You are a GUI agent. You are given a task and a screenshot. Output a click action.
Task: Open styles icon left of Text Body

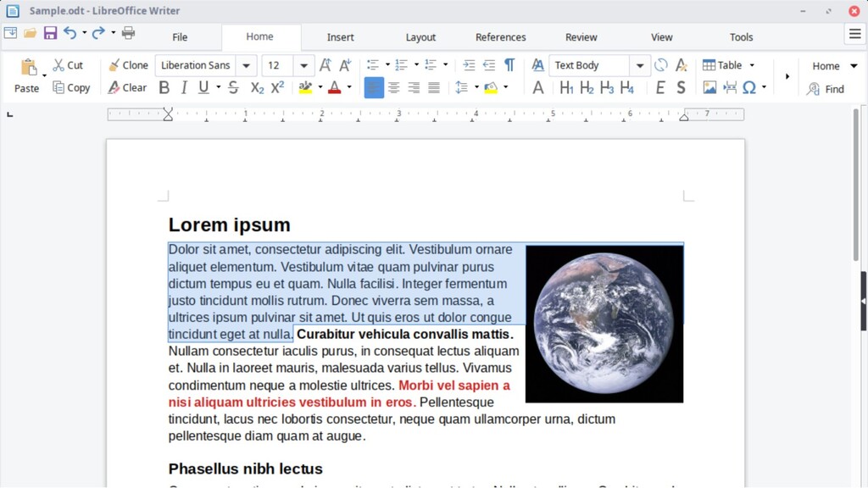(537, 65)
